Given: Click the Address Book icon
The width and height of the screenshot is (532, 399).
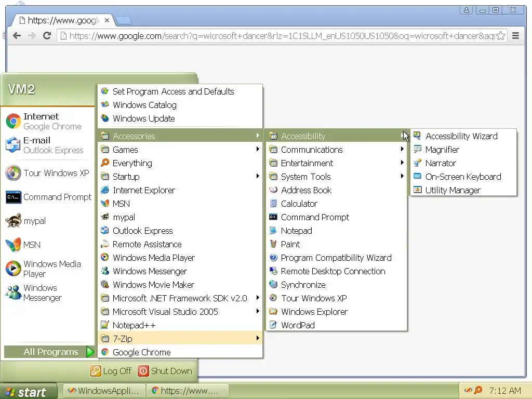Looking at the screenshot, I should click(273, 190).
